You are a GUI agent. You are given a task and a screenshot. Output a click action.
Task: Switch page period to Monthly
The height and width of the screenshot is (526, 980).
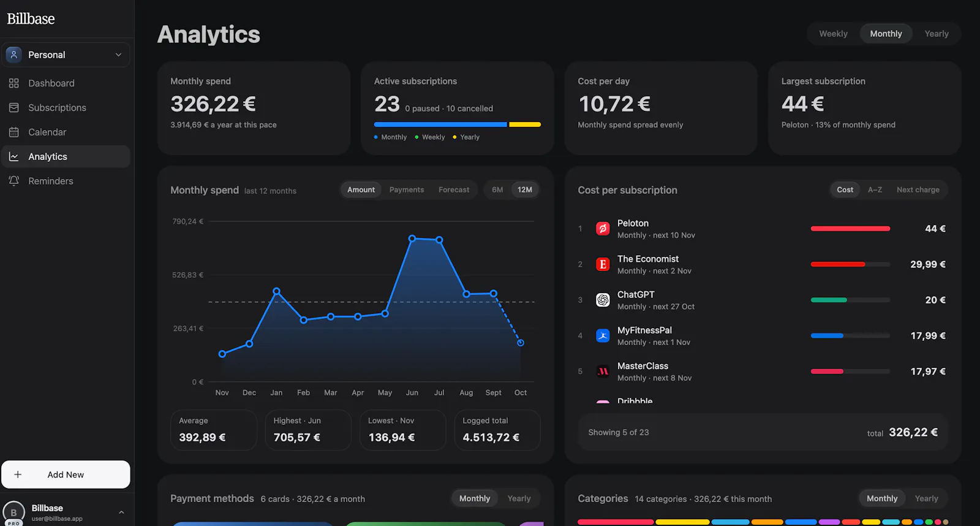[886, 34]
